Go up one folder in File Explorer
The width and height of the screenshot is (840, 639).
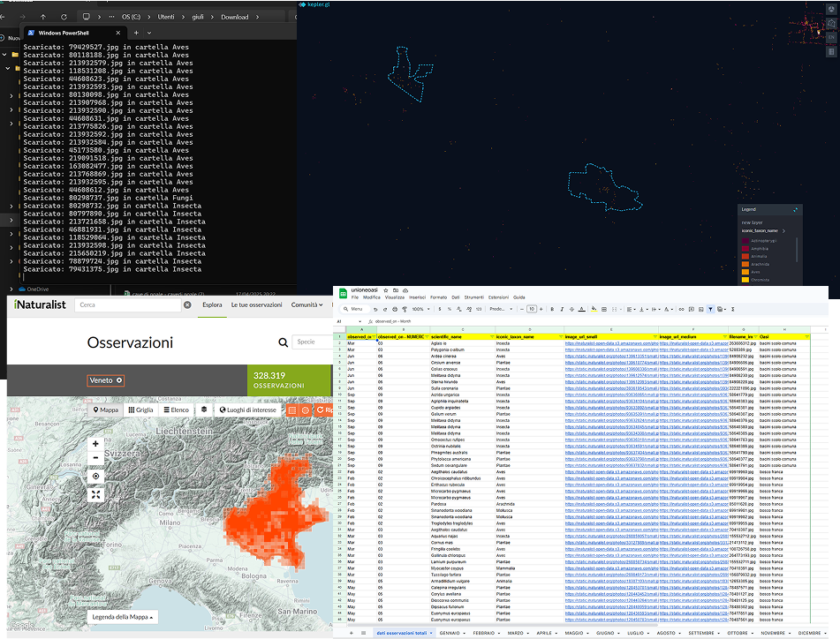[x=43, y=17]
